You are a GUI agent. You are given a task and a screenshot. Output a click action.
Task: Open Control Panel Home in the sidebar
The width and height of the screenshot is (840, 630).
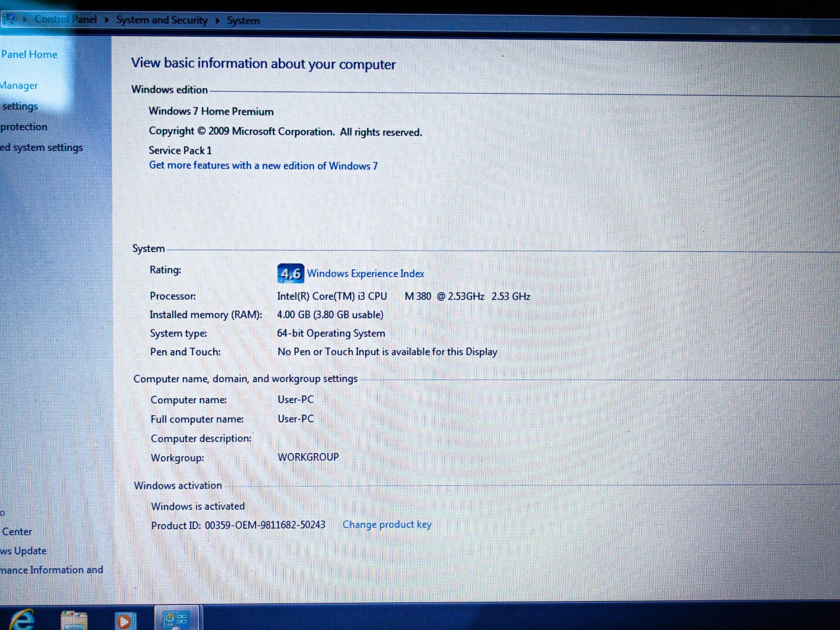coord(29,54)
